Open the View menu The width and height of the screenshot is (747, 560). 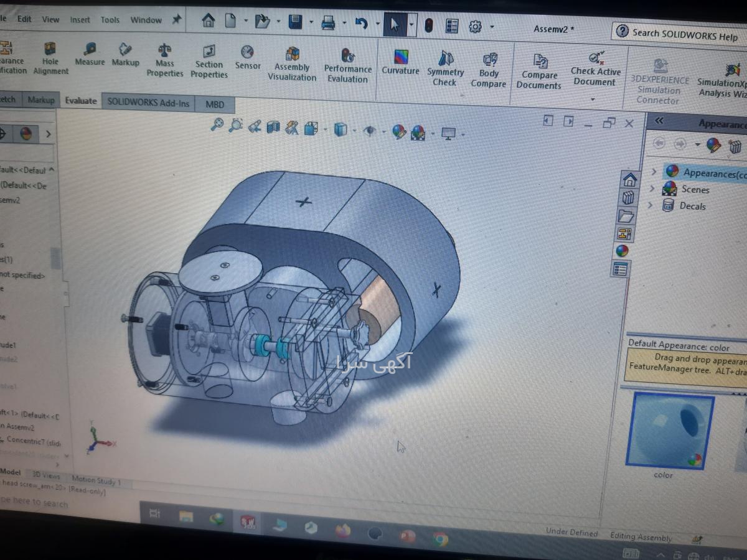(50, 19)
